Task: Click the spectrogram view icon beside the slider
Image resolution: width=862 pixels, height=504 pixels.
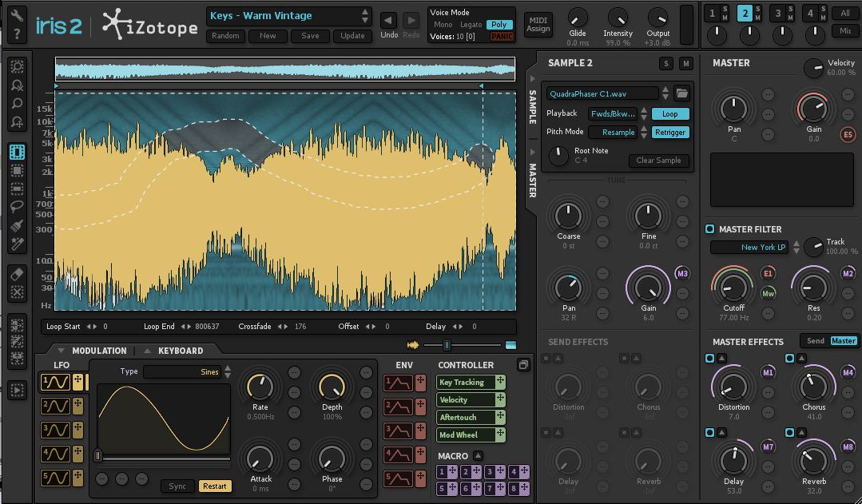Action: 510,345
